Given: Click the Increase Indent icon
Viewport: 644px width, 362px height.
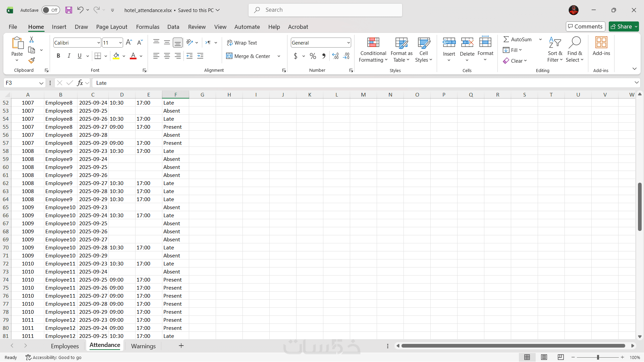Looking at the screenshot, I should click(x=200, y=56).
